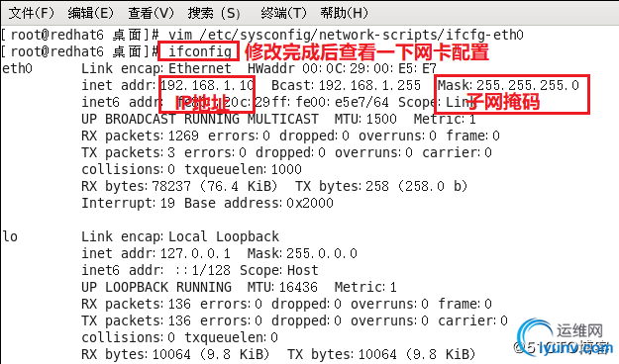This screenshot has width=619, height=364.
Task: Click the boxed ifconfig command
Action: pyautogui.click(x=200, y=51)
